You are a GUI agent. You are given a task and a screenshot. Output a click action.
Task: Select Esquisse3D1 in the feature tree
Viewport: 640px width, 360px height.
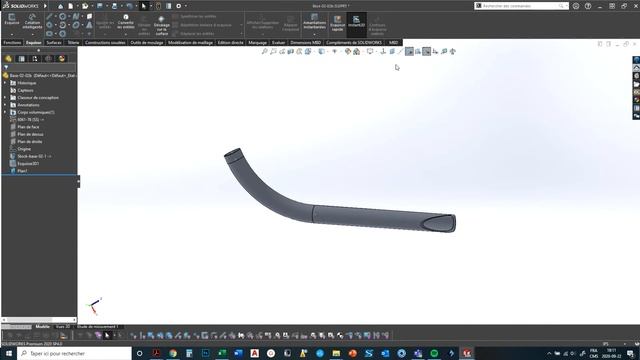(28, 164)
